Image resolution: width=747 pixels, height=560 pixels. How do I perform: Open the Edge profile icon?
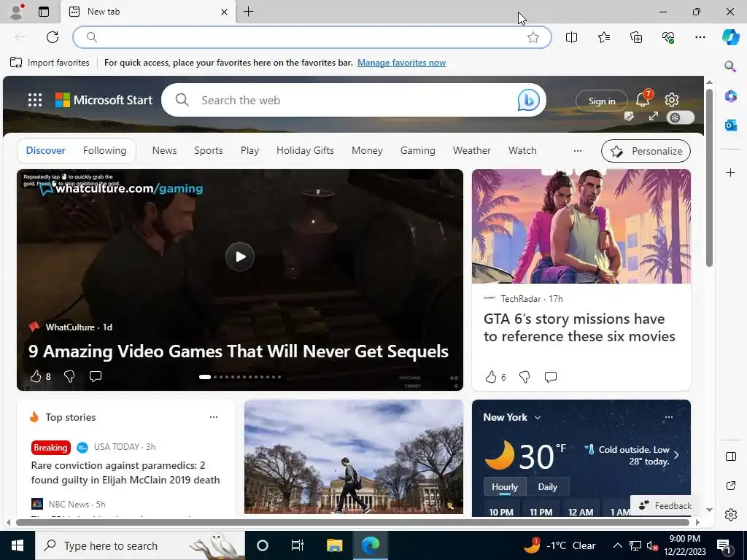17,12
